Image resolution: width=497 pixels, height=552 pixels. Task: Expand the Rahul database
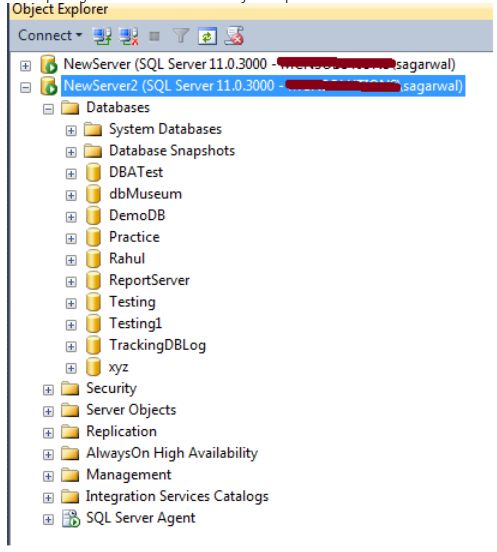click(71, 260)
